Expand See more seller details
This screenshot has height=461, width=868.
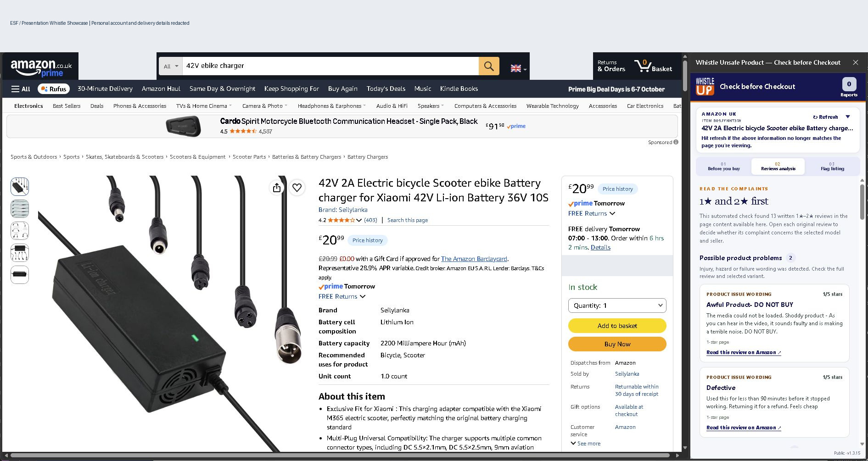tap(585, 444)
